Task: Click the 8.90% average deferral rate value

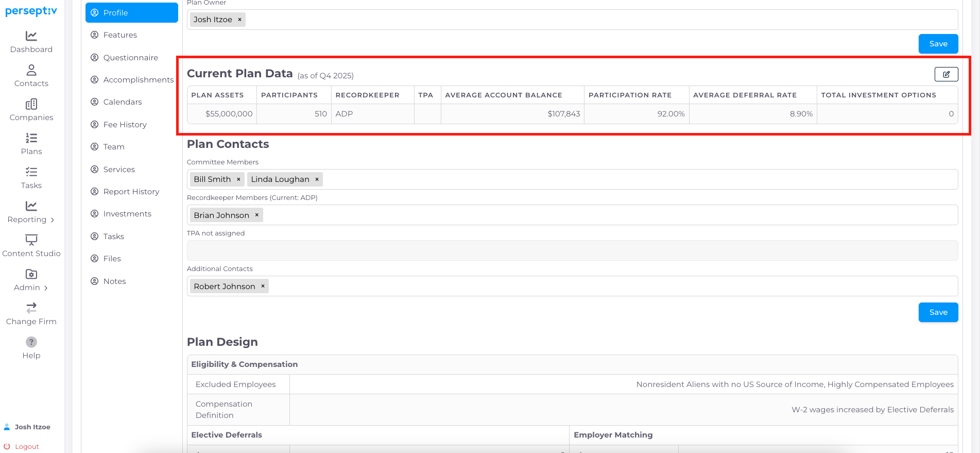Action: [x=801, y=114]
